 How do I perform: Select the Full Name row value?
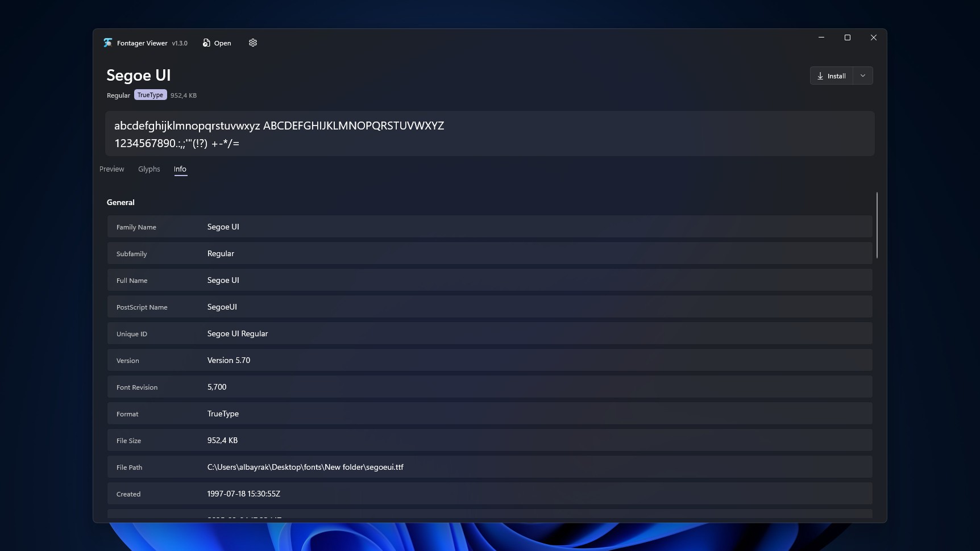[x=223, y=280]
